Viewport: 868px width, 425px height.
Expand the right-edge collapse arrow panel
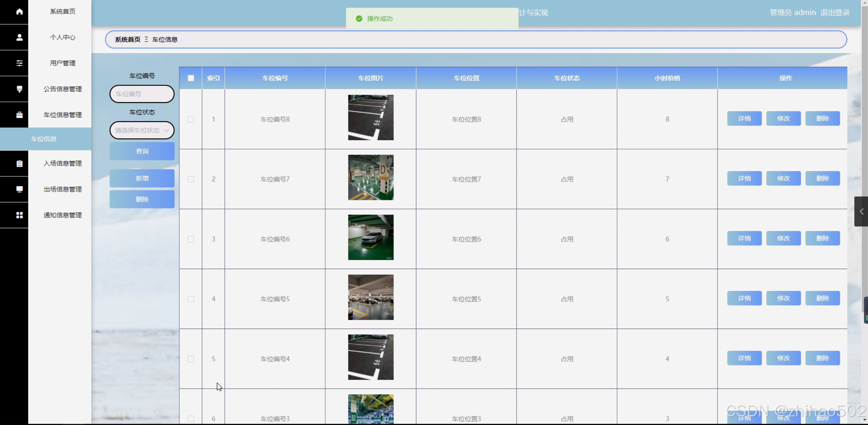[x=861, y=211]
